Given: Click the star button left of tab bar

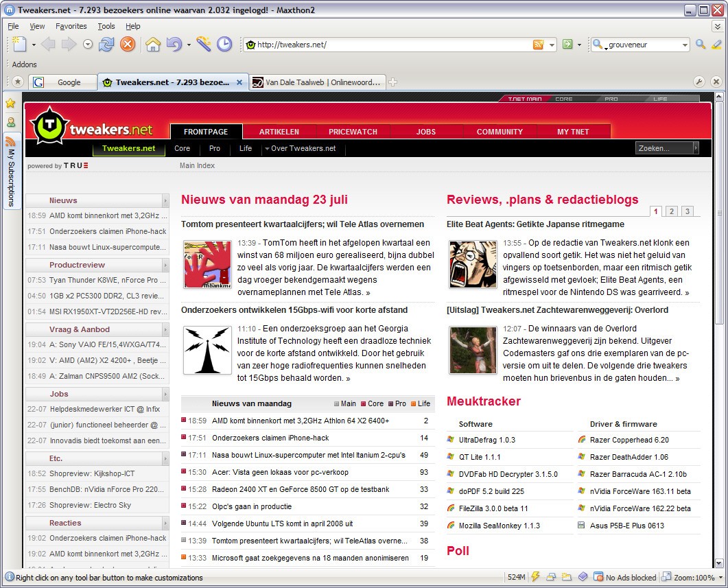Looking at the screenshot, I should (18, 82).
